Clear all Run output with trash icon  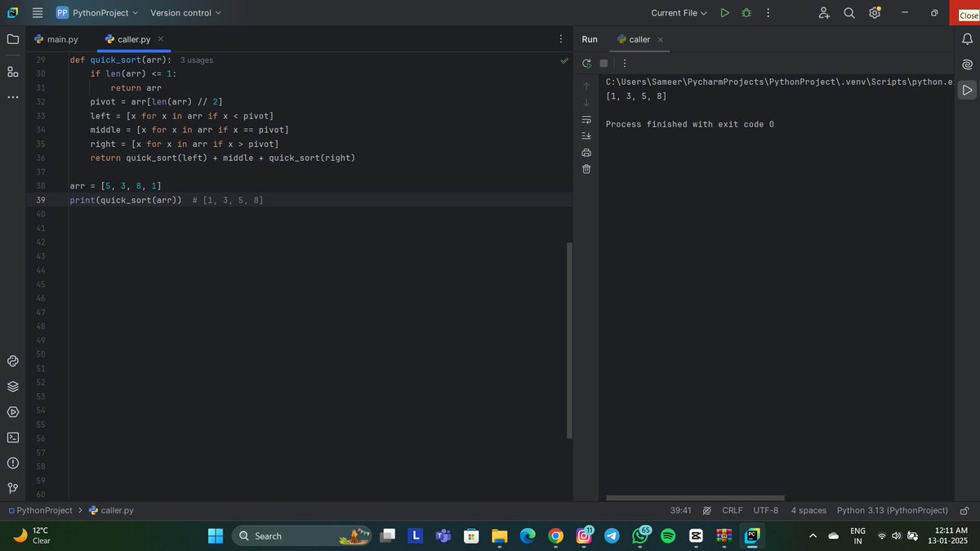click(586, 169)
